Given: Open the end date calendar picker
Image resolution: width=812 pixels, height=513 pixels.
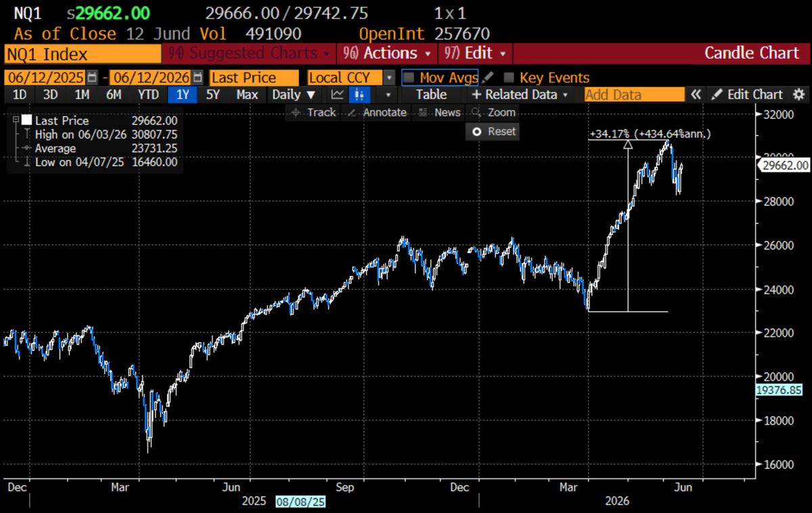Looking at the screenshot, I should (198, 78).
